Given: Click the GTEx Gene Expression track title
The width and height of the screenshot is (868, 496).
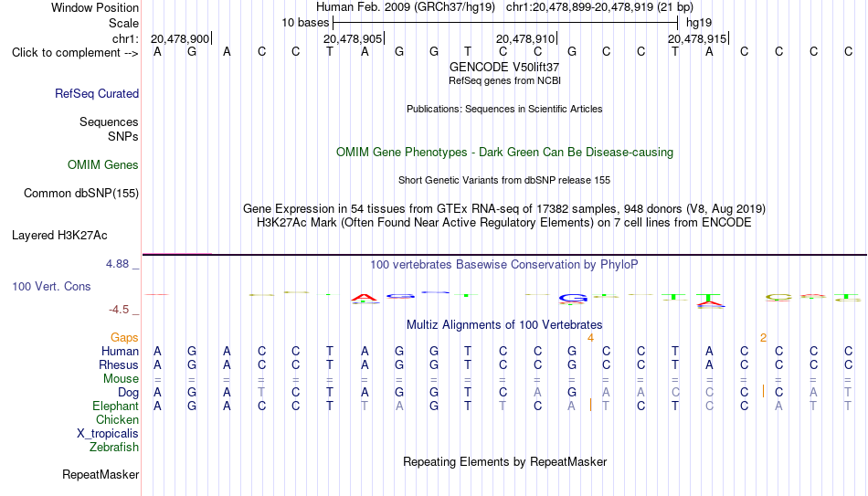Looking at the screenshot, I should pos(504,208).
